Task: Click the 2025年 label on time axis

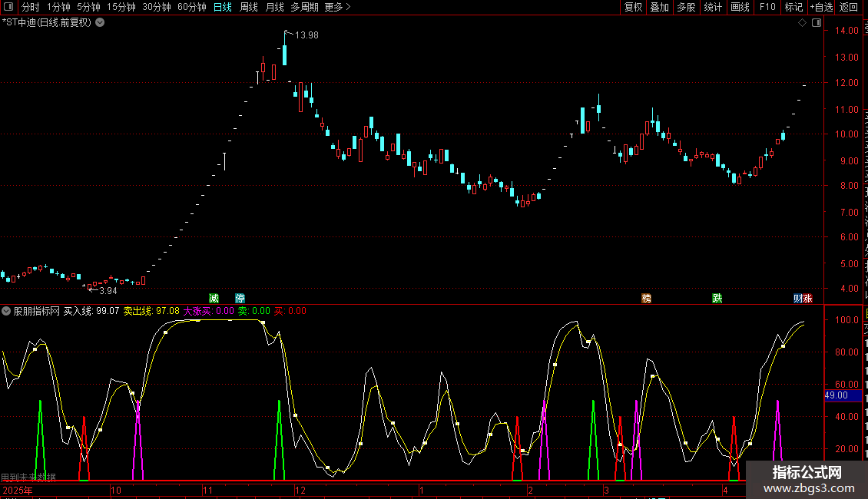Action: pyautogui.click(x=18, y=490)
